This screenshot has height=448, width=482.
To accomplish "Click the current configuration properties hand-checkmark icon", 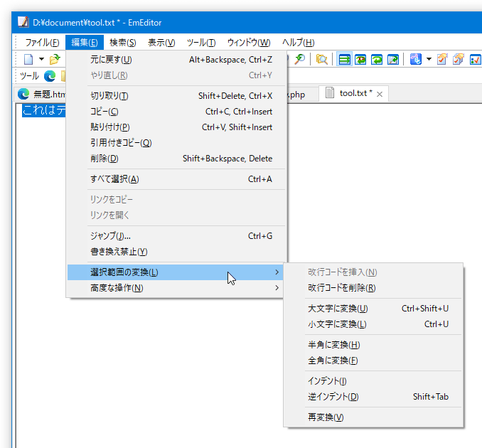I will pos(442,59).
